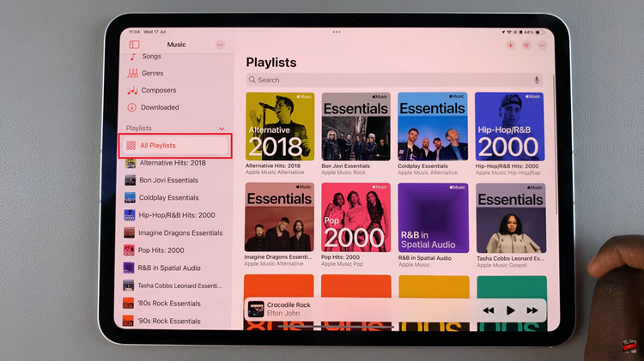Click the Downloaded arrow icon
Image resolution: width=644 pixels, height=361 pixels.
tap(131, 107)
